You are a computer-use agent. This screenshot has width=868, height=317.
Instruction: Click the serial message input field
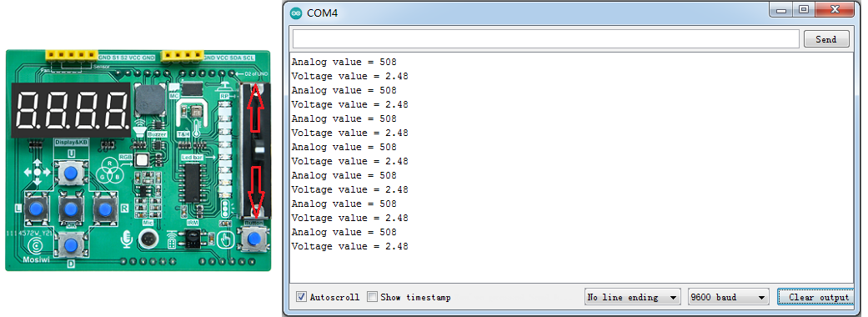[x=546, y=39]
